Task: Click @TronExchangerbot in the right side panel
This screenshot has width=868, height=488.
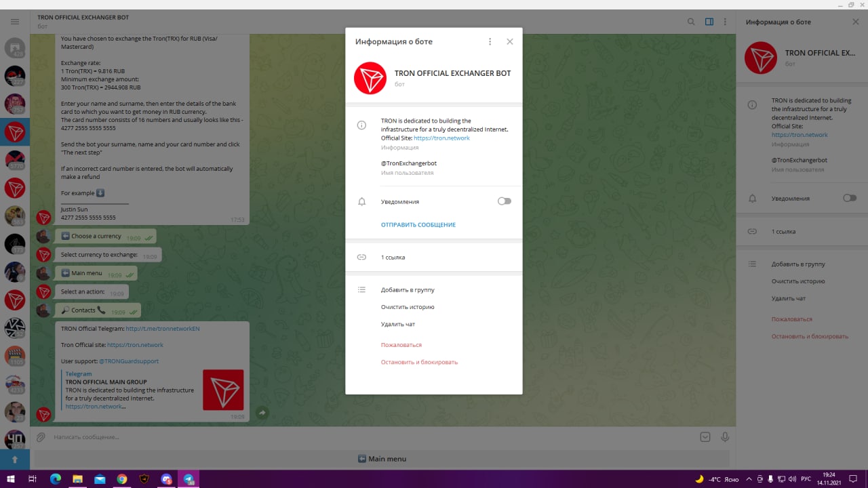Action: click(x=800, y=161)
